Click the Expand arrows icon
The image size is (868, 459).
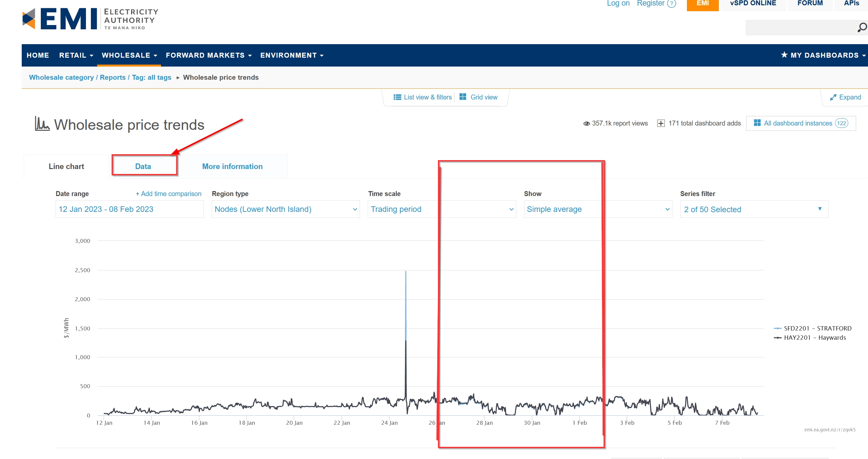(x=833, y=97)
